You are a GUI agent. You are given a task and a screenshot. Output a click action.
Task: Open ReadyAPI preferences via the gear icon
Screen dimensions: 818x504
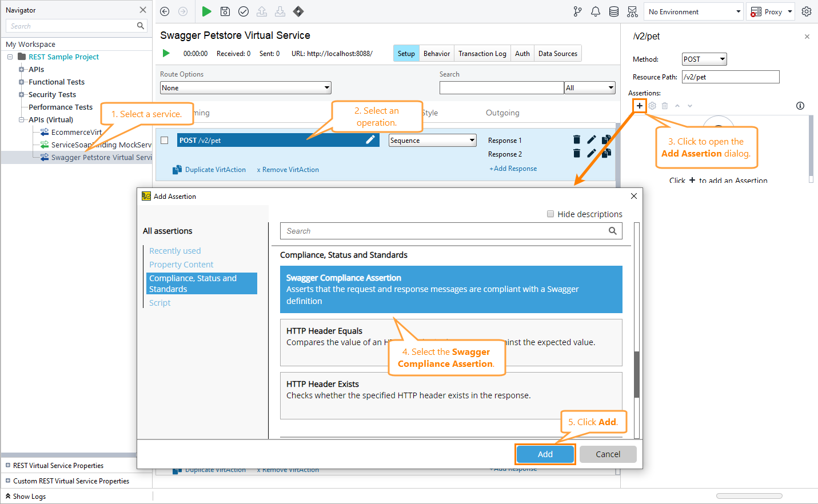[807, 11]
